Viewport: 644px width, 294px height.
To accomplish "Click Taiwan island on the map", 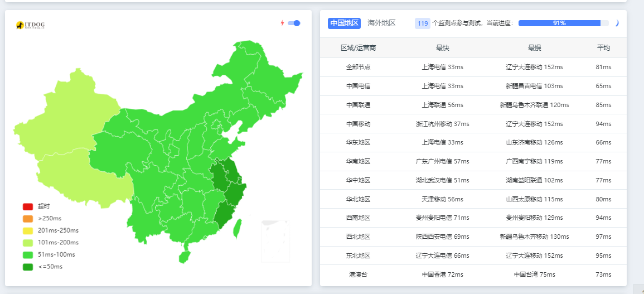I will point(237,226).
